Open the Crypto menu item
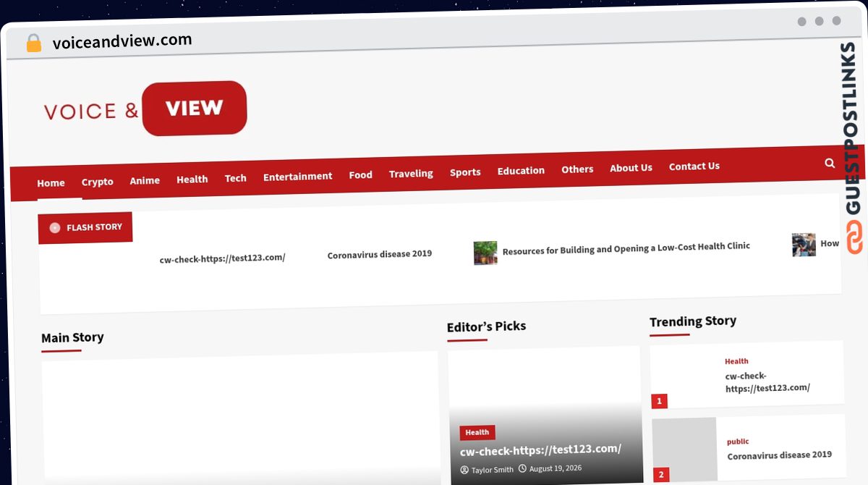This screenshot has height=485, width=868. point(97,182)
